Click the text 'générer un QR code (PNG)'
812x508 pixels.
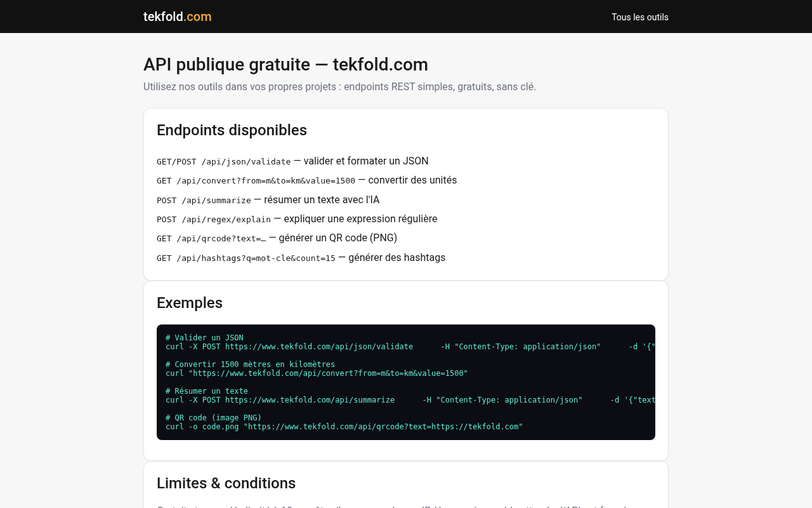tap(338, 238)
